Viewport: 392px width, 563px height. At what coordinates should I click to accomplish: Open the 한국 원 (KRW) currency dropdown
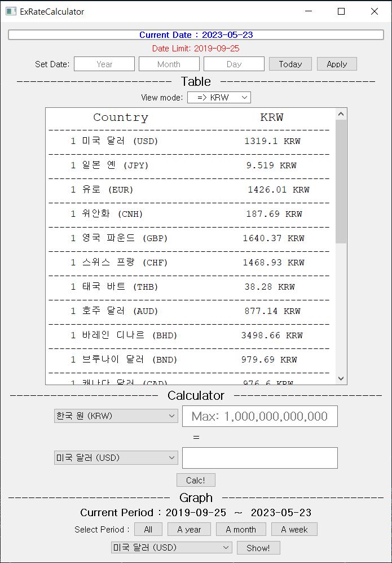(x=116, y=416)
